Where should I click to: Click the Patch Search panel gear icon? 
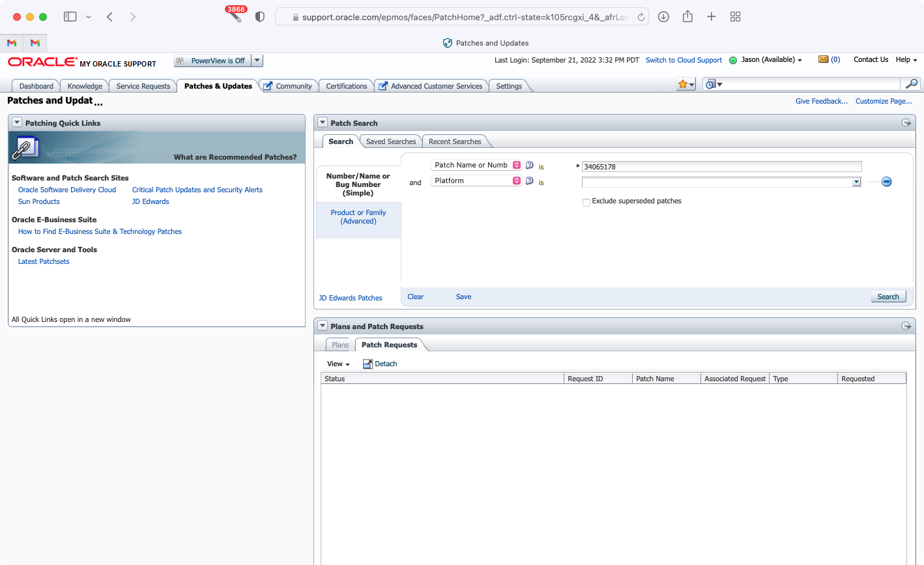(x=906, y=123)
